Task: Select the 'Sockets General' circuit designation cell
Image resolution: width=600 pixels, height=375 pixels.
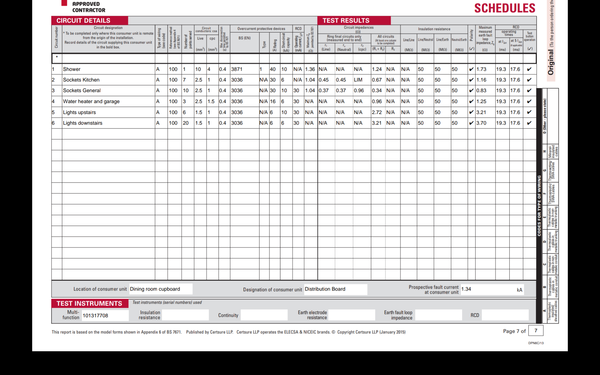Action: pos(108,91)
